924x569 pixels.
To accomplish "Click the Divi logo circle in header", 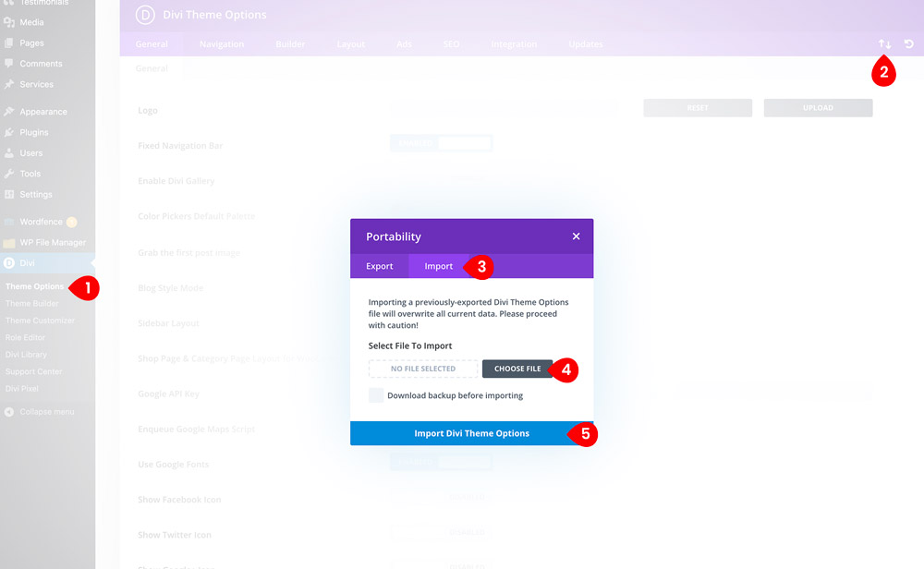I will point(145,15).
